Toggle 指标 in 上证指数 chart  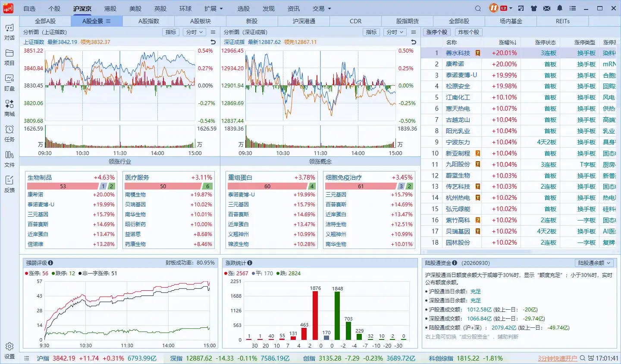(x=171, y=32)
